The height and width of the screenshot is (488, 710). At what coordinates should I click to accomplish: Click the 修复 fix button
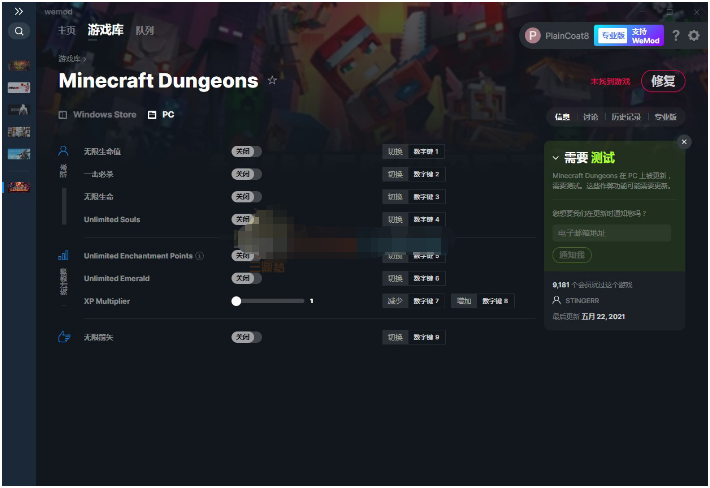coord(663,81)
